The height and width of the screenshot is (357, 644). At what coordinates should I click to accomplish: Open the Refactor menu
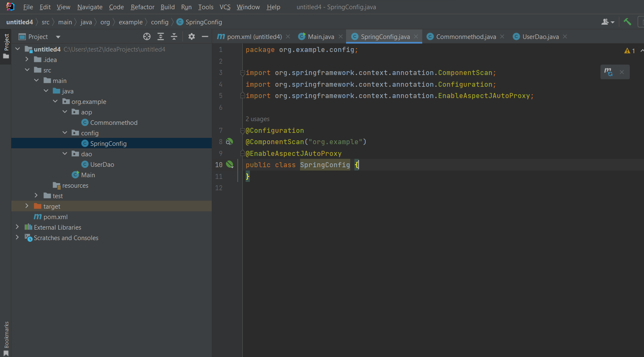point(142,7)
